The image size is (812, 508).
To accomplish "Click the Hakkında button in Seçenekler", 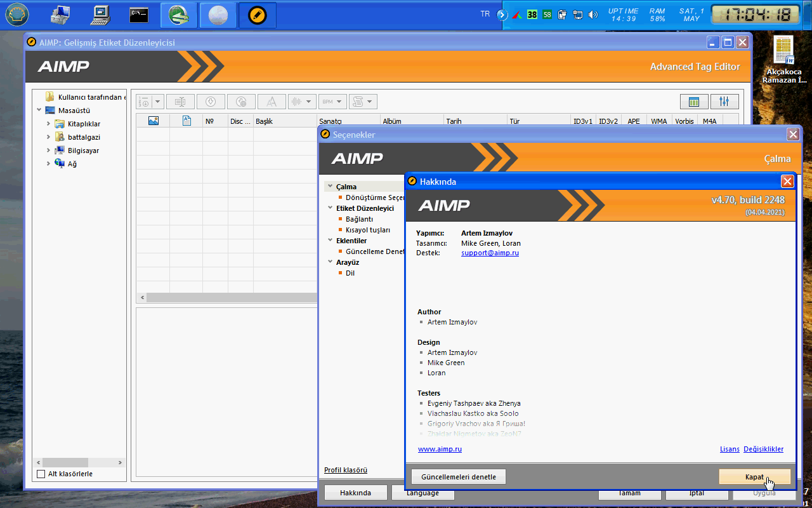I will 355,493.
